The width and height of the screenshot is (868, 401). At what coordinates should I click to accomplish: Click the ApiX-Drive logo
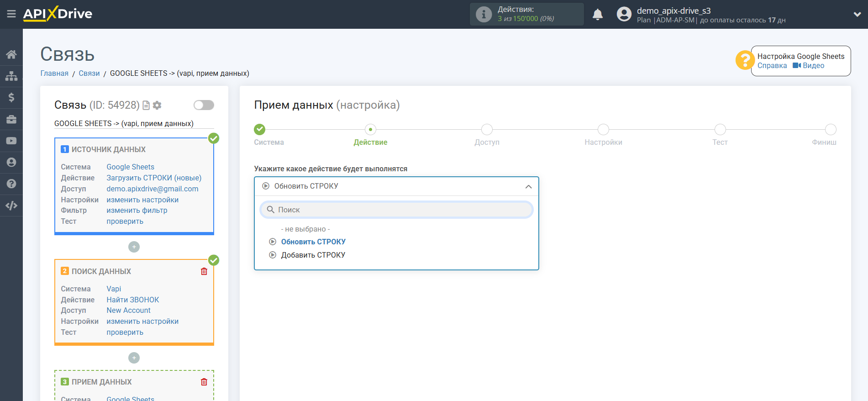point(58,14)
